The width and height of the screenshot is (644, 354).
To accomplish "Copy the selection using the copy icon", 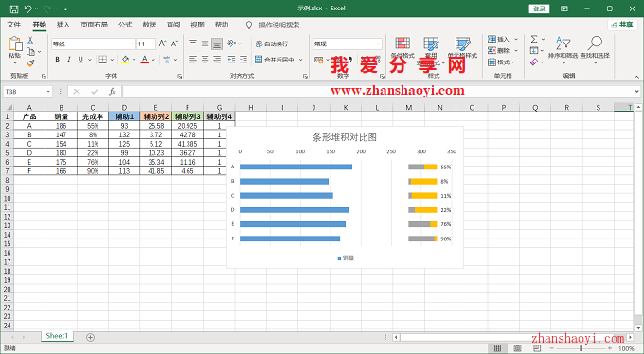I will pos(30,52).
